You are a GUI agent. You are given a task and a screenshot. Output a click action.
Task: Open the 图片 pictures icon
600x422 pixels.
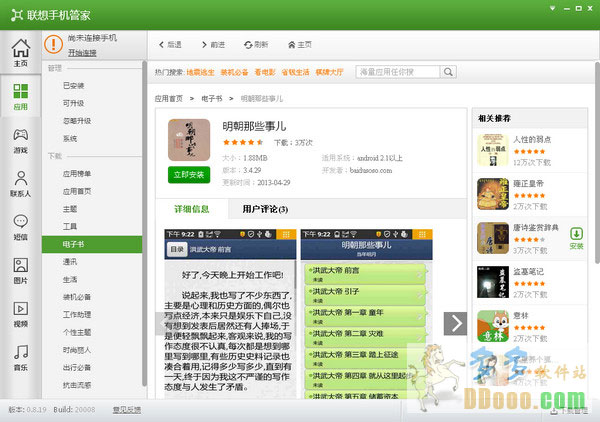tap(21, 271)
